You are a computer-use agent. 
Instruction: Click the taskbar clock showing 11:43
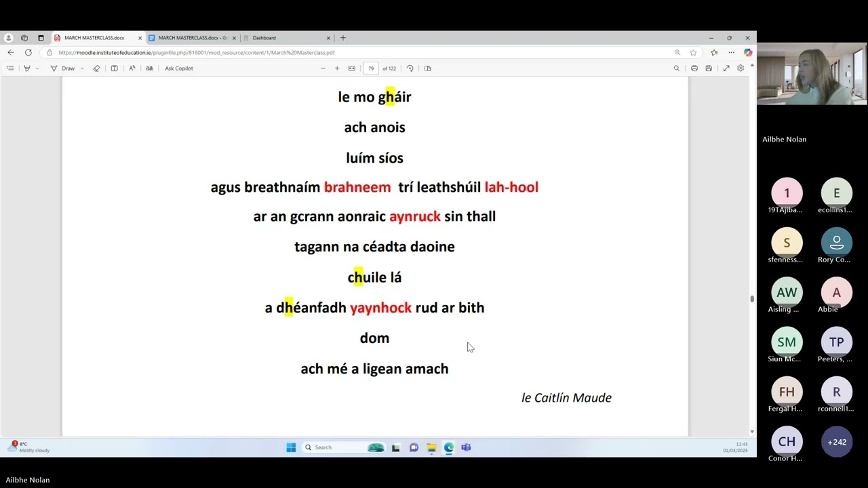735,447
